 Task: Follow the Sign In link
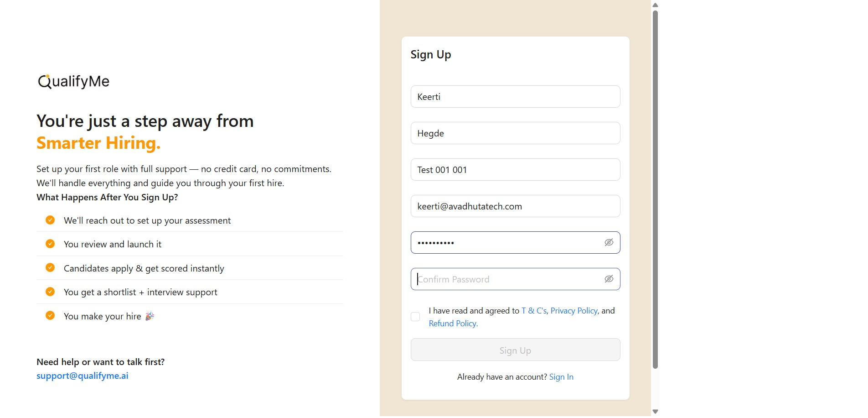[561, 377]
